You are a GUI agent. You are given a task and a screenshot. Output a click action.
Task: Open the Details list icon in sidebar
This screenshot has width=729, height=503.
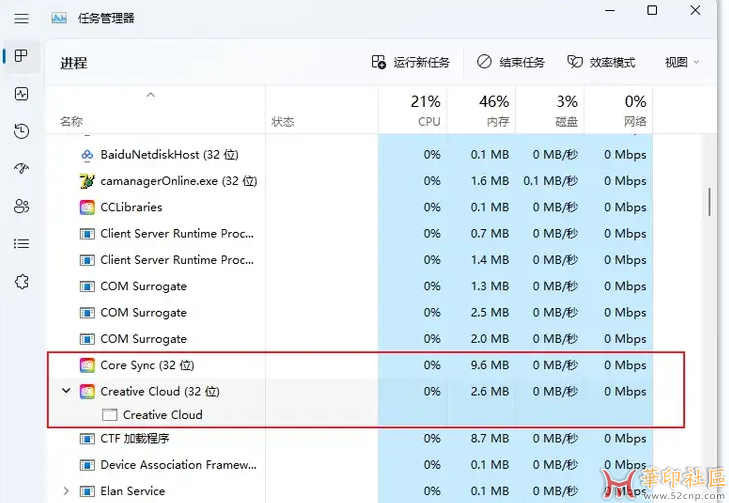point(21,244)
